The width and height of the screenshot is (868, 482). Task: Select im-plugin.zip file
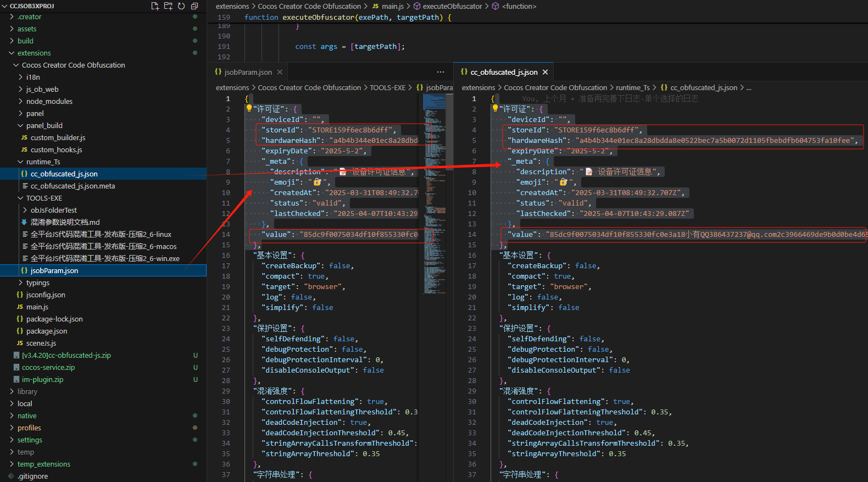pyautogui.click(x=42, y=379)
